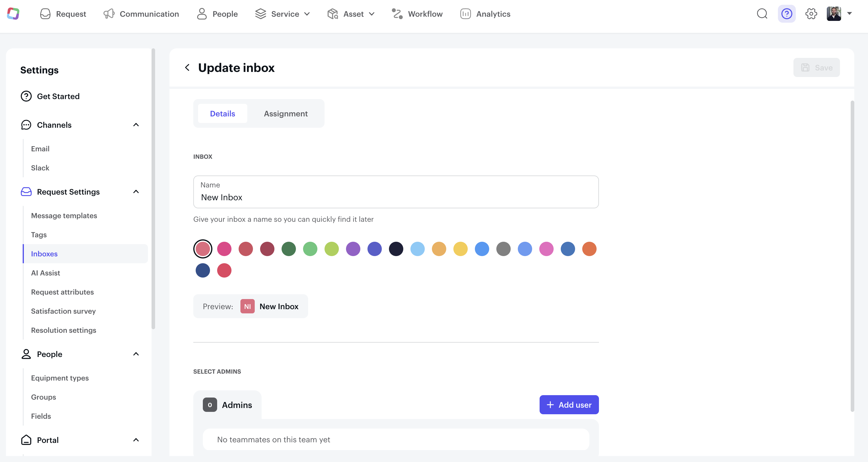Click the Communication megaphone icon

109,14
